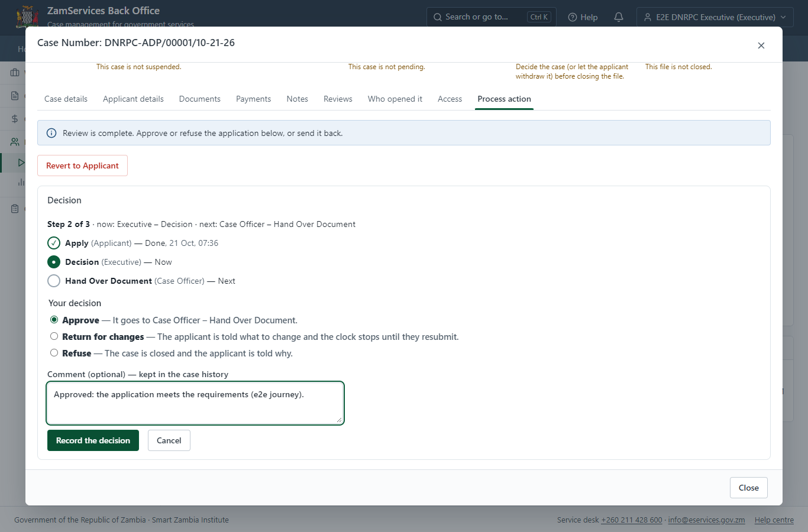
Task: Click the current Decision step marker
Action: (x=54, y=262)
